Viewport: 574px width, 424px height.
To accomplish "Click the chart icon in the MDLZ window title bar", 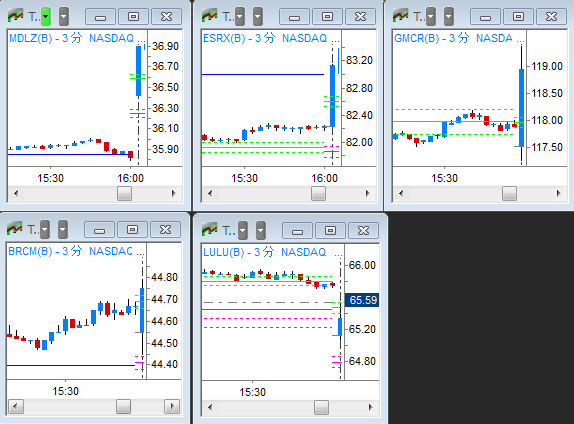I will click(16, 16).
